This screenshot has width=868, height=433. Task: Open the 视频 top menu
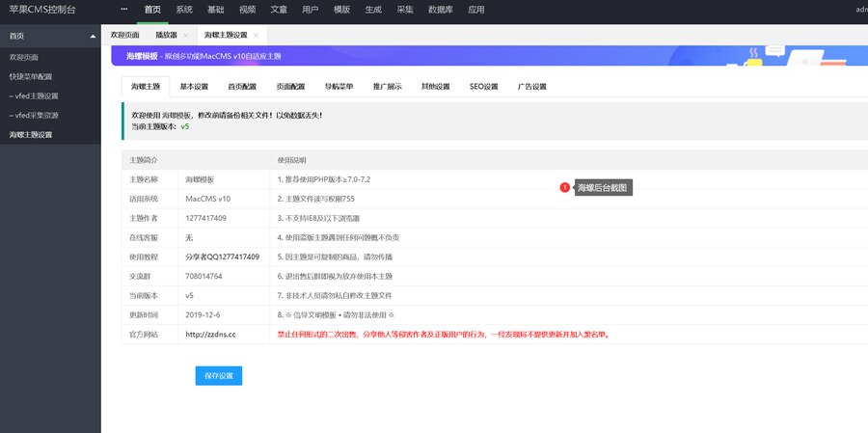coord(247,10)
